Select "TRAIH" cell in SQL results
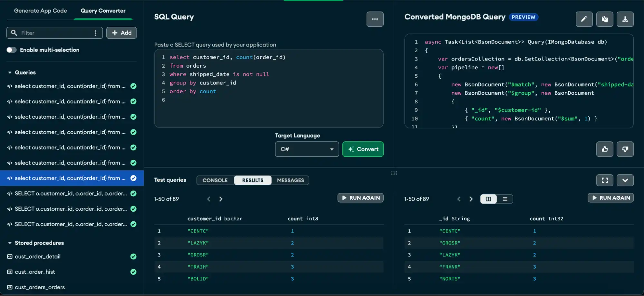Image resolution: width=644 pixels, height=296 pixels. pos(198,267)
